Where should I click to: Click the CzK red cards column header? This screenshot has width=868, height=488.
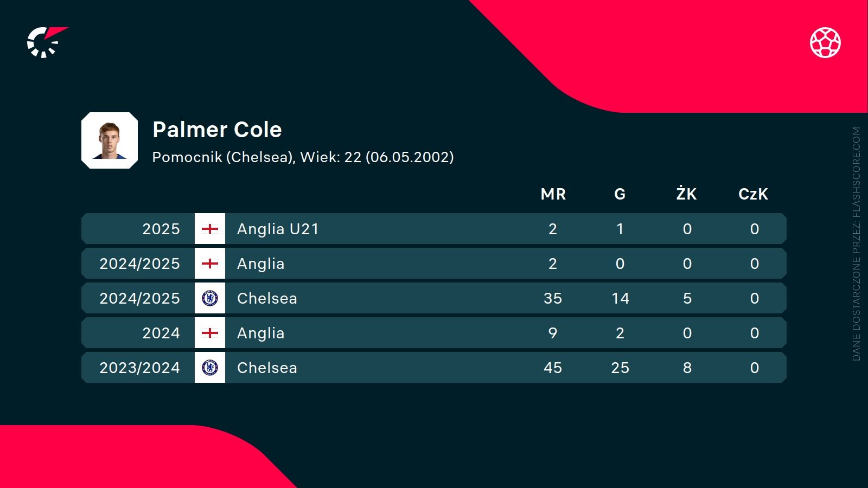(x=754, y=194)
